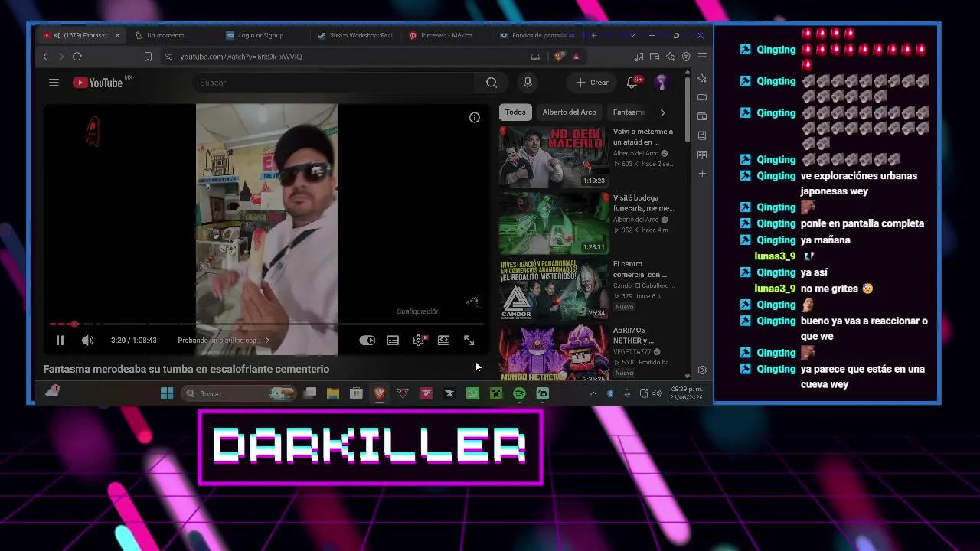980x551 pixels.
Task: Click the taskbar 'Buscar' search box
Action: 239,393
